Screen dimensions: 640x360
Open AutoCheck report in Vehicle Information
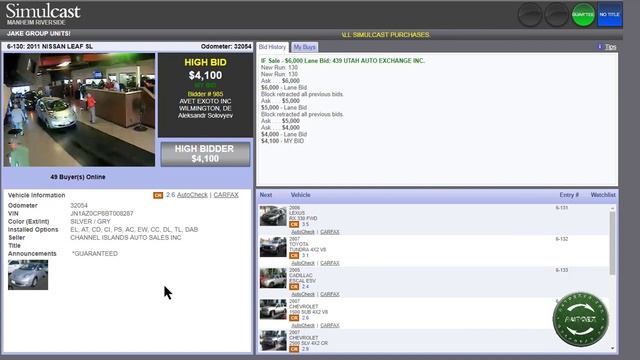click(x=192, y=195)
